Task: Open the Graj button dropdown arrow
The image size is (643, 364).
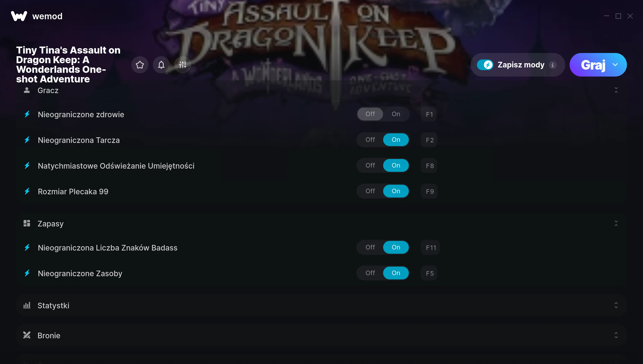Action: [x=615, y=65]
